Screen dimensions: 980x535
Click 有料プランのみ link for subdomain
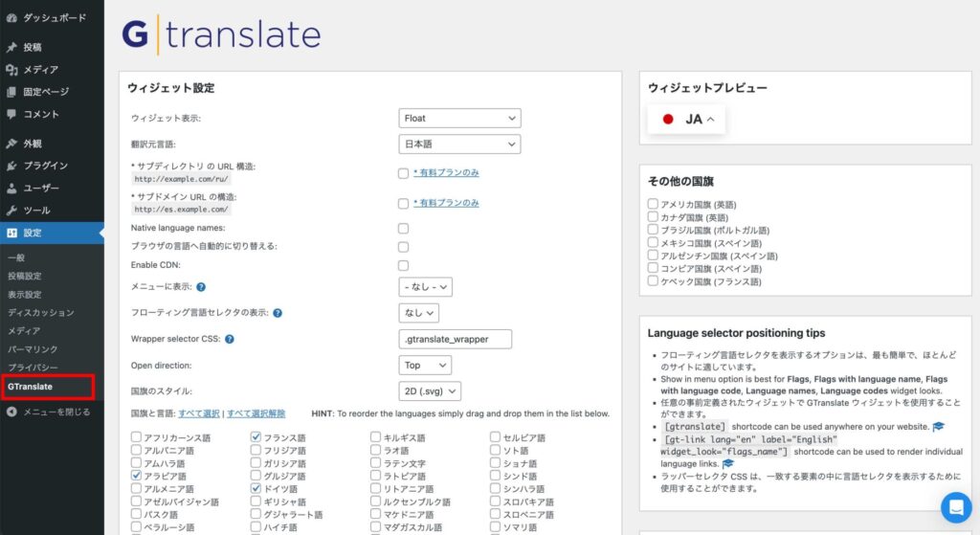tap(446, 203)
